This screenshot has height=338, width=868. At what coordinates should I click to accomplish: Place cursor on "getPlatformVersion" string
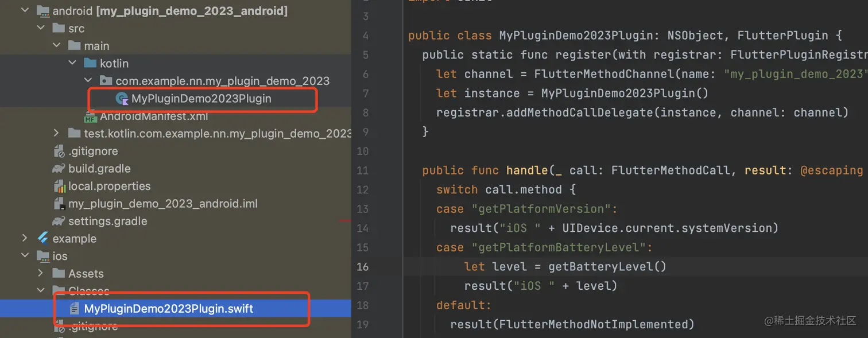pyautogui.click(x=541, y=209)
